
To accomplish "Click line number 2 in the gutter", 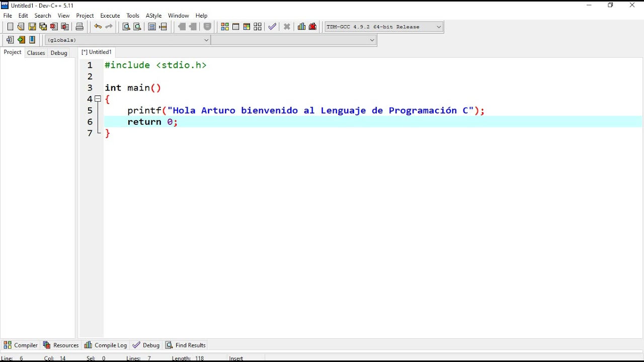I will click(90, 76).
